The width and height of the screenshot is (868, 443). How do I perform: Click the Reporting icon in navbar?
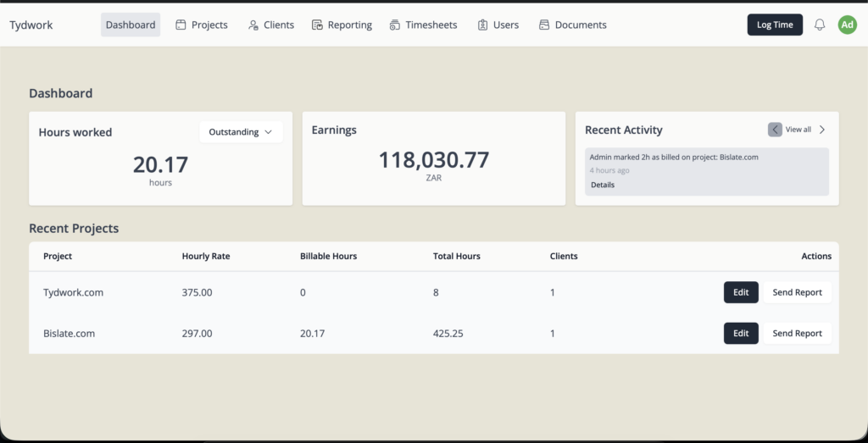[317, 25]
